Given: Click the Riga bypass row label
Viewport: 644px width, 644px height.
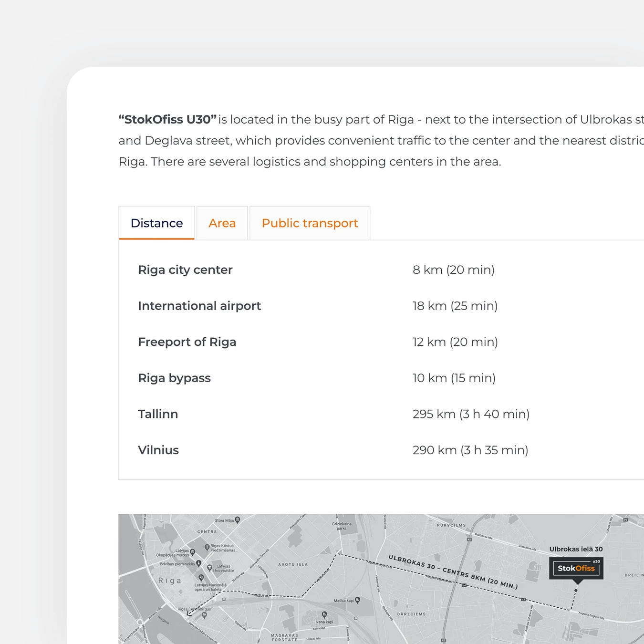Looking at the screenshot, I should pyautogui.click(x=174, y=378).
